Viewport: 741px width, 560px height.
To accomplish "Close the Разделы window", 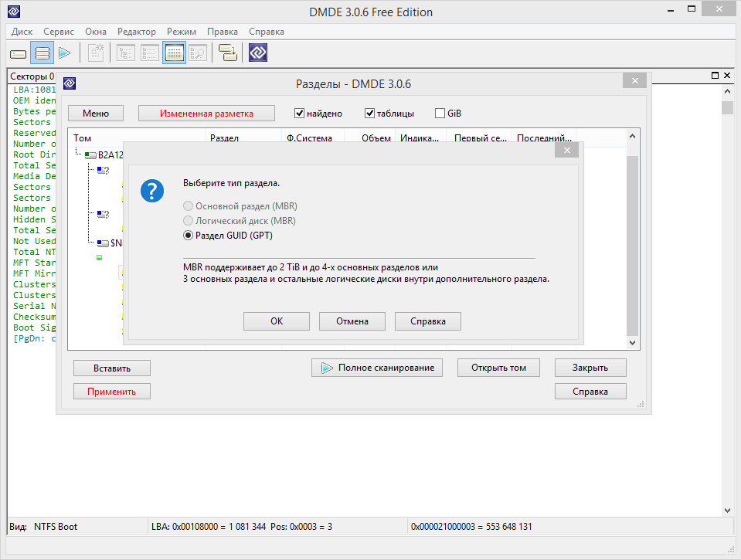I will point(634,81).
